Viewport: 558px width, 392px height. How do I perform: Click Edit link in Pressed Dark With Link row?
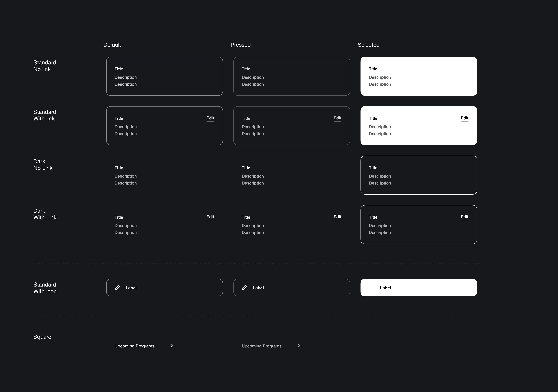coord(337,217)
